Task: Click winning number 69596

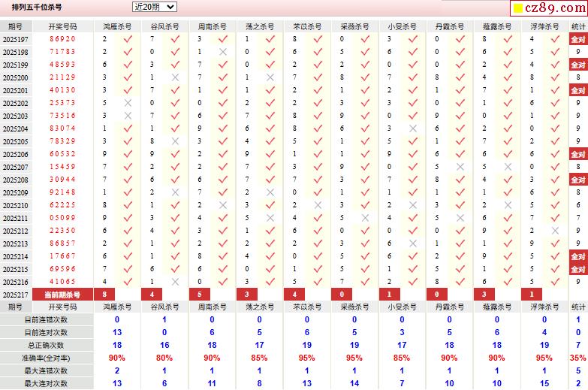Action: click(x=62, y=269)
